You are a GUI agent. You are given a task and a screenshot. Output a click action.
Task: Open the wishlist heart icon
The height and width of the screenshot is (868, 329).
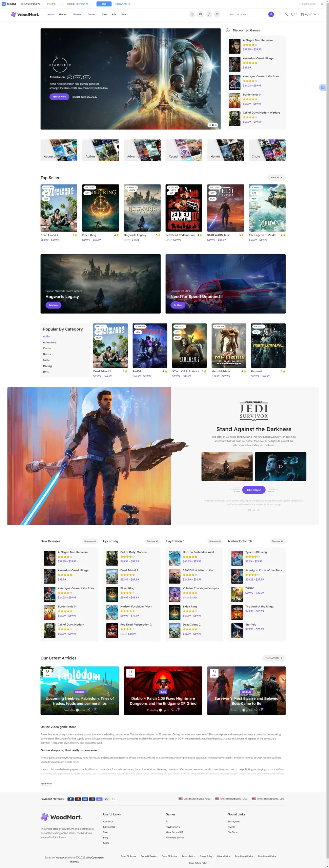click(x=293, y=14)
